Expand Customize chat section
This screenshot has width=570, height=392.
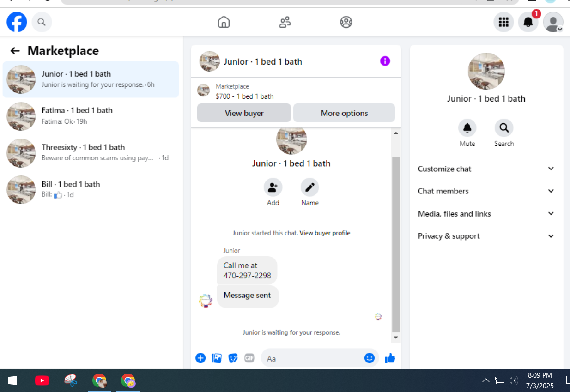486,169
